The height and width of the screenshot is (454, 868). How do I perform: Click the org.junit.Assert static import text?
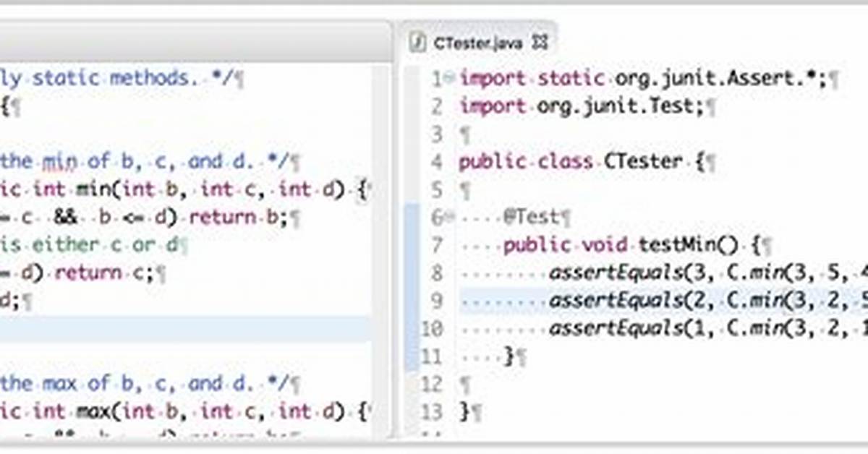[720, 78]
